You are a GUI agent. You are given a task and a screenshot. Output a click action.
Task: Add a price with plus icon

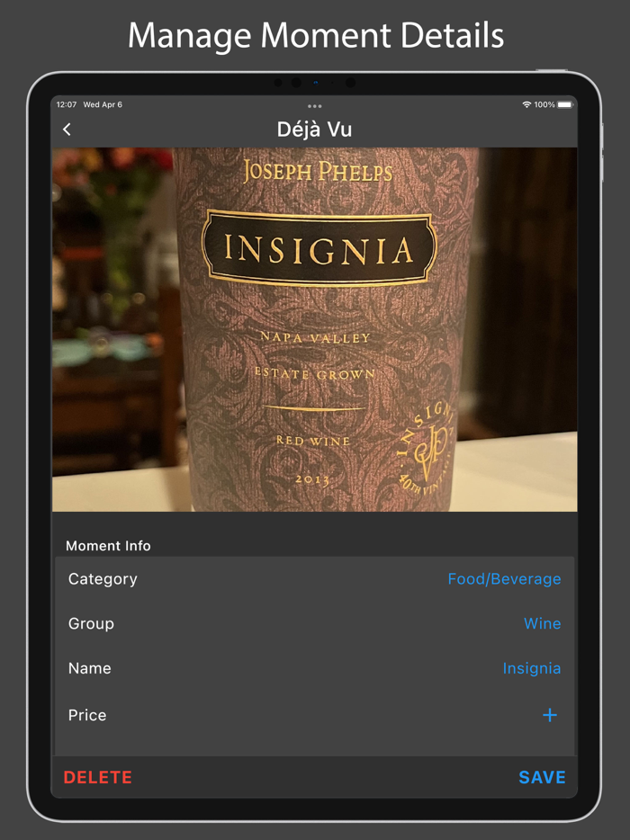coord(550,715)
